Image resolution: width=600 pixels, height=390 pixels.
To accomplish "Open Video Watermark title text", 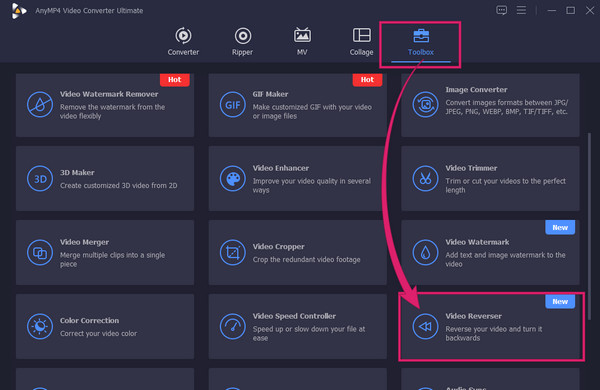I will [x=477, y=242].
